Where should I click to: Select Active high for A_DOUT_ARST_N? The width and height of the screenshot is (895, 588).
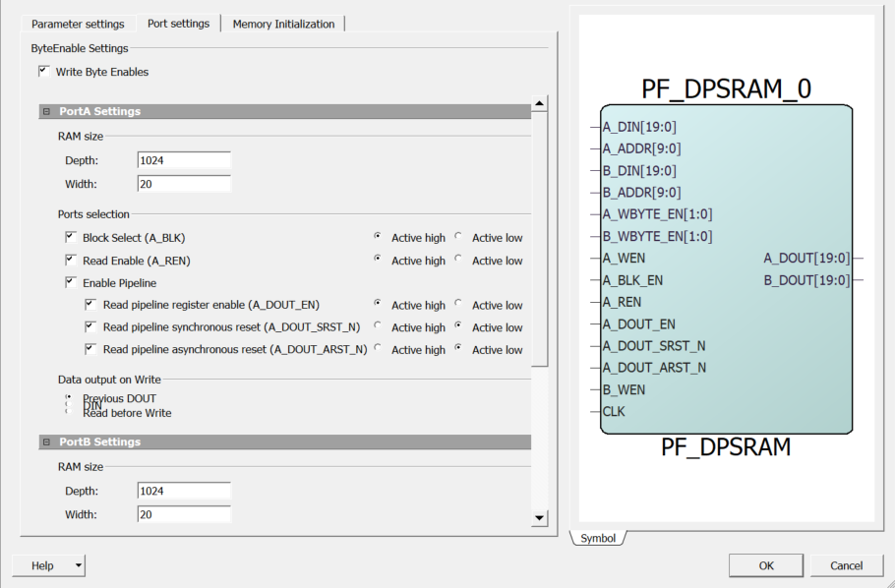point(379,349)
